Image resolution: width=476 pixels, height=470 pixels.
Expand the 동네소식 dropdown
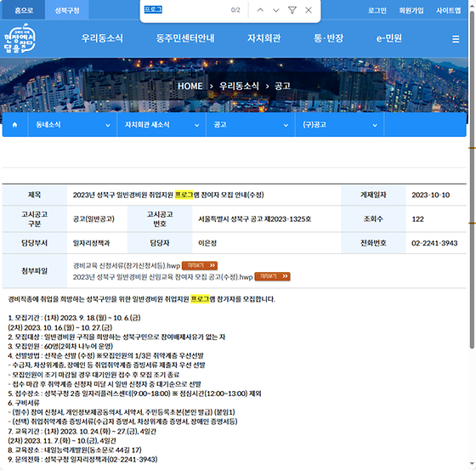click(72, 125)
